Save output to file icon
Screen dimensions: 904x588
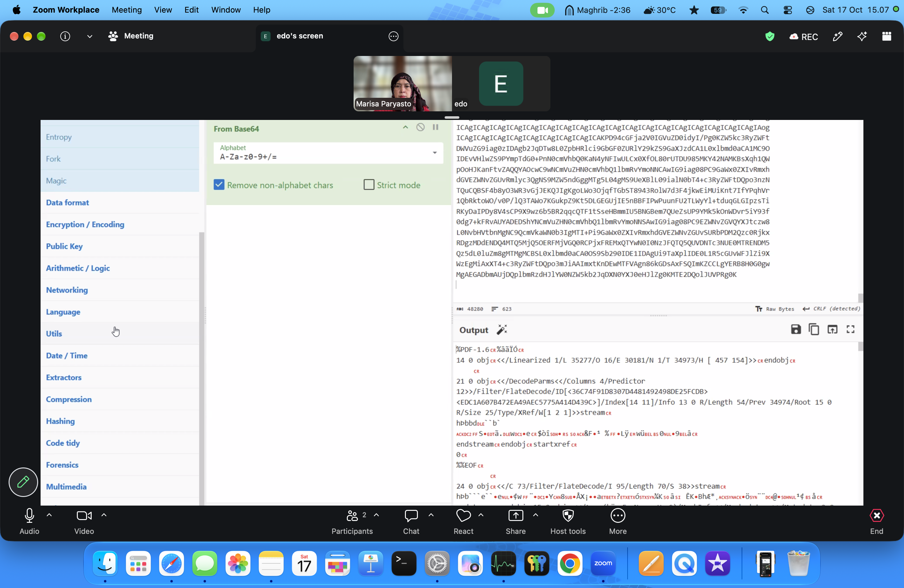[x=795, y=329]
